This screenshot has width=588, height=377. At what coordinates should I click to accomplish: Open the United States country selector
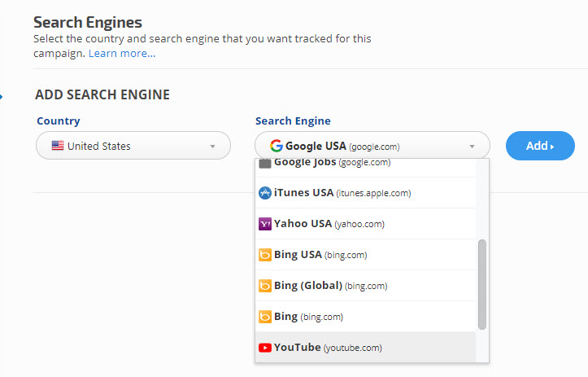pos(133,147)
